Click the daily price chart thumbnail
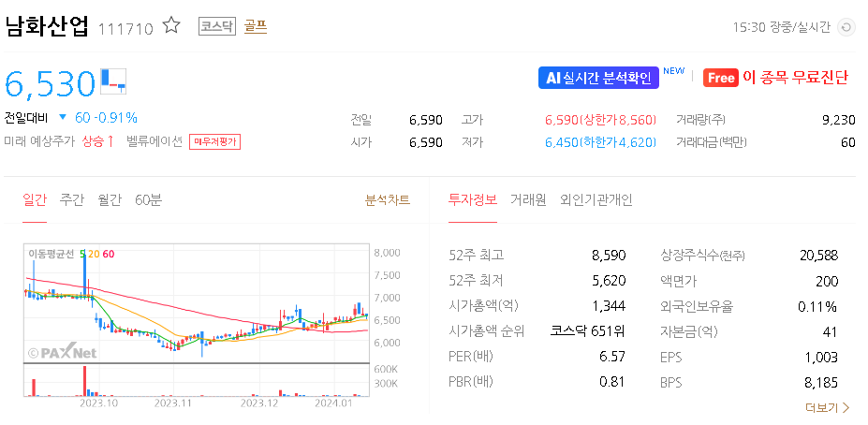The image size is (868, 425). coord(197,303)
